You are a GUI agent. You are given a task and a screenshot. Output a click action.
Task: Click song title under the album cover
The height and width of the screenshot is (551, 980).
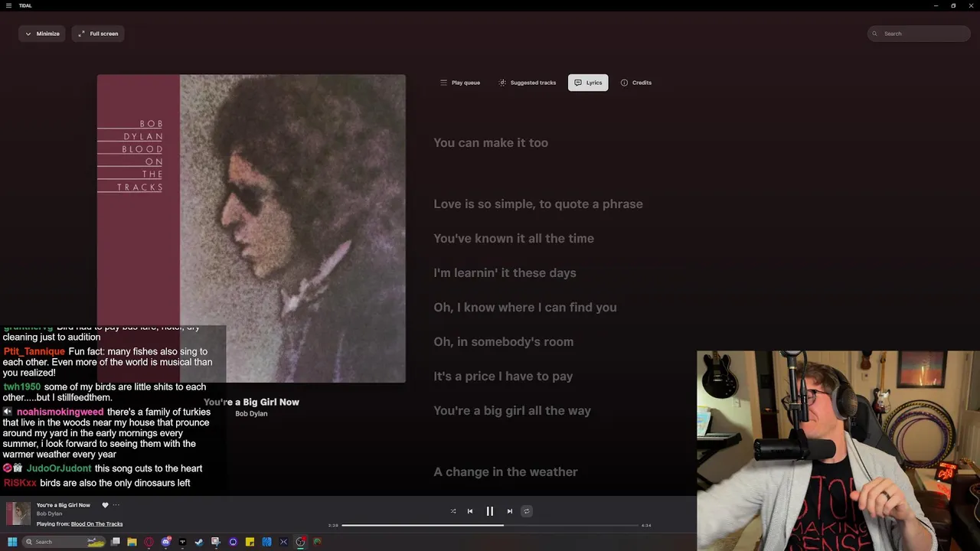tap(251, 402)
